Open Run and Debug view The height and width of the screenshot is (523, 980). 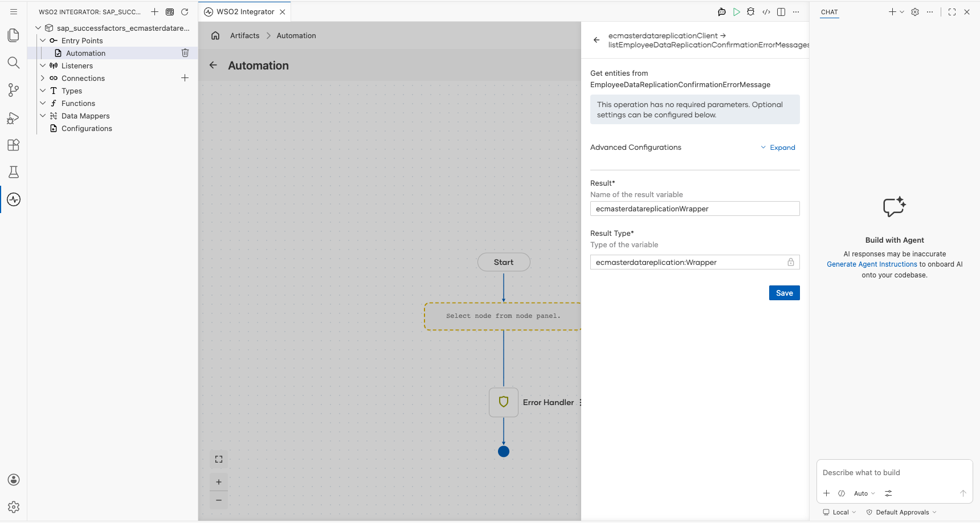14,117
